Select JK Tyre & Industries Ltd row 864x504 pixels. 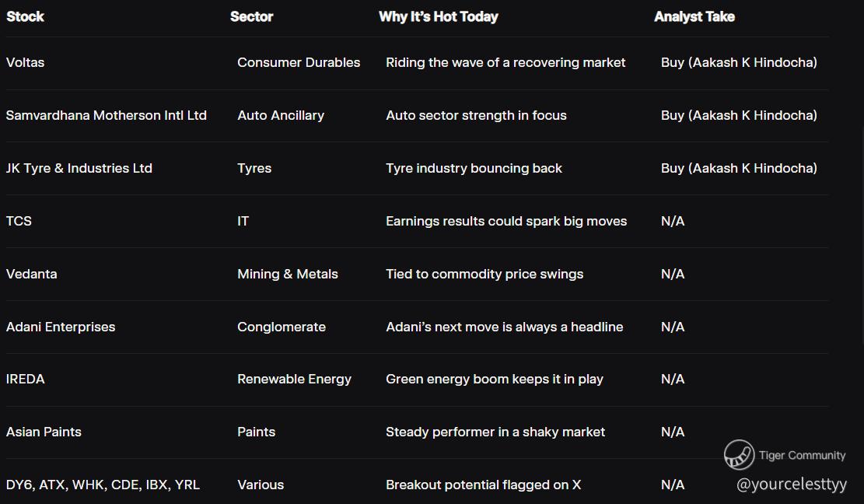point(417,168)
